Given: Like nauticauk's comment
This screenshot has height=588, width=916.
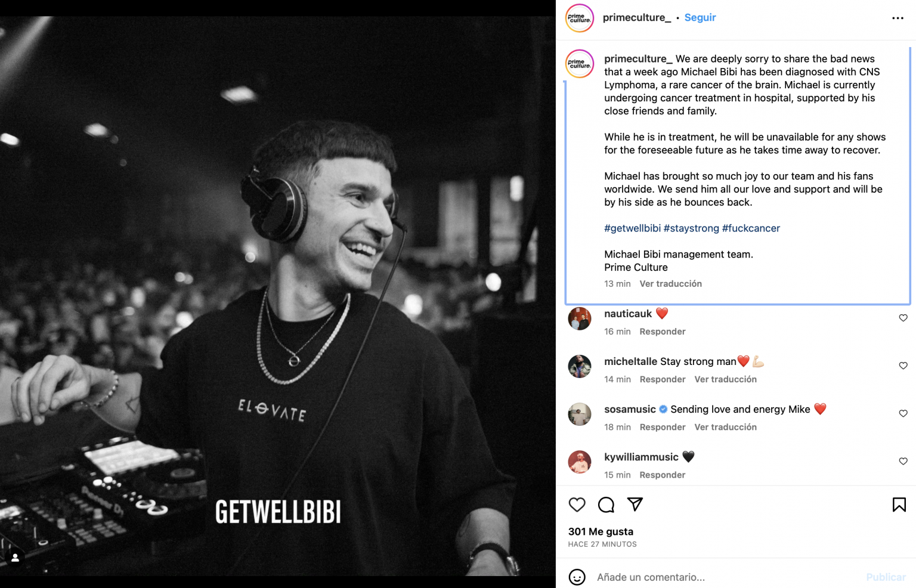Looking at the screenshot, I should coord(903,318).
